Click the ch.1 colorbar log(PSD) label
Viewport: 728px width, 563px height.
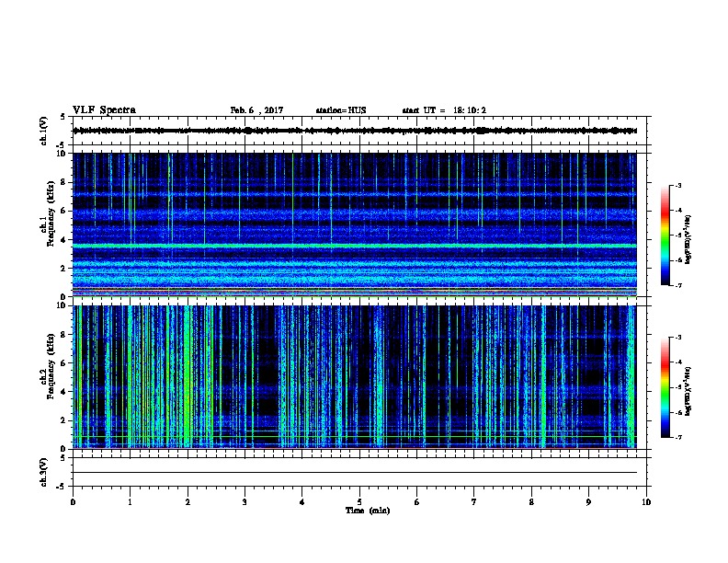tap(688, 239)
